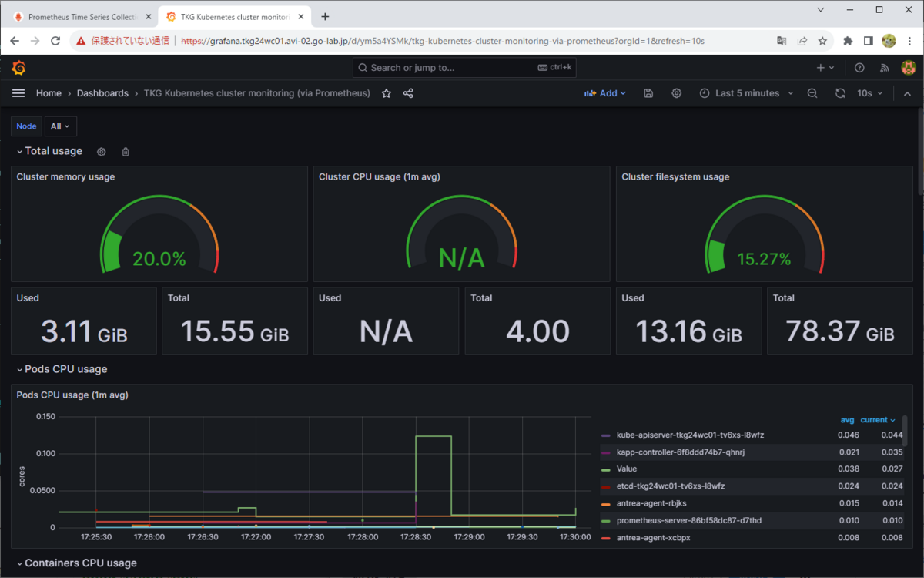Click the browser address bar URL
This screenshot has height=578, width=924.
click(443, 41)
